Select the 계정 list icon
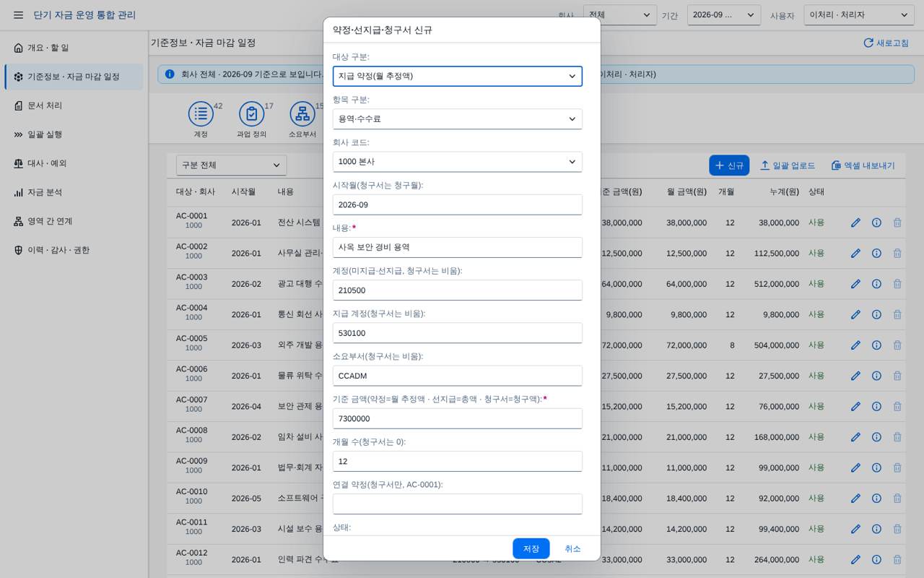The height and width of the screenshot is (578, 924). point(201,114)
